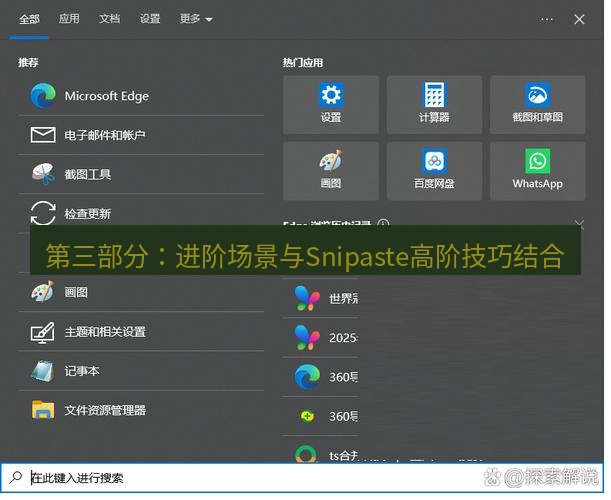Open the 画图 tile in 热门应用
The image size is (611, 500).
pyautogui.click(x=331, y=171)
